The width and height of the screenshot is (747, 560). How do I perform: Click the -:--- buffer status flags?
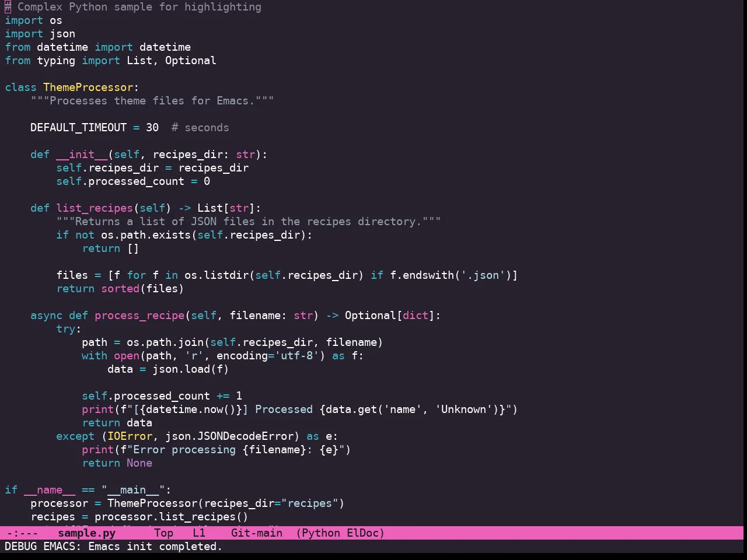click(22, 533)
